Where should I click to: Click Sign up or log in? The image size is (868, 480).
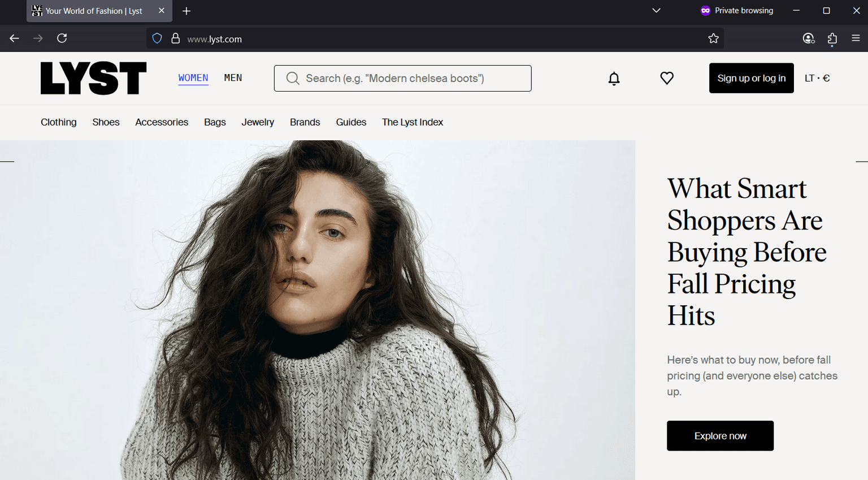(751, 79)
